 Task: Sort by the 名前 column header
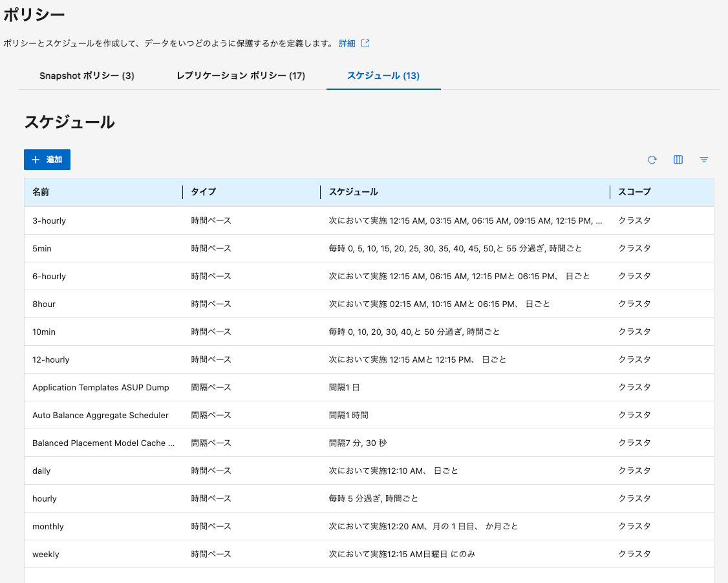pyautogui.click(x=41, y=192)
